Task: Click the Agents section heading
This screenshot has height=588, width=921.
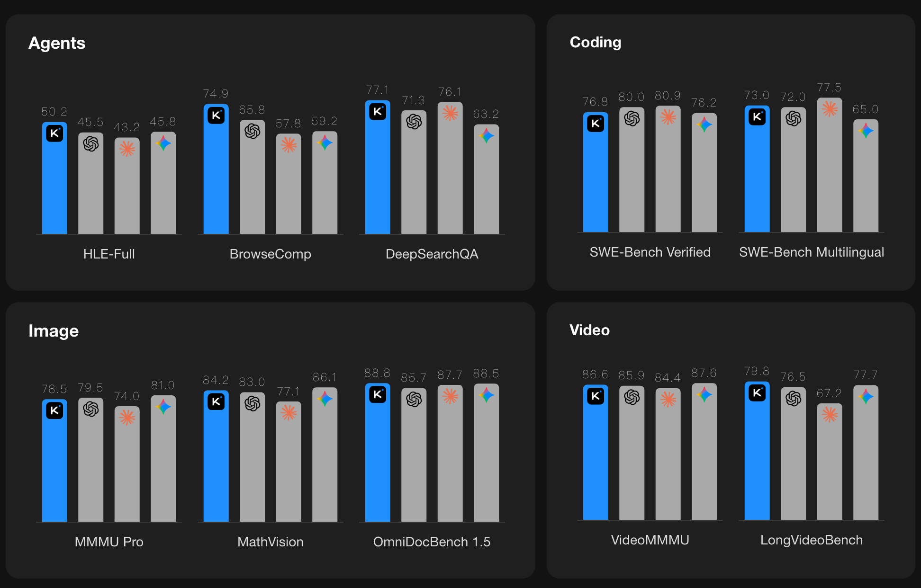Action: click(x=57, y=43)
